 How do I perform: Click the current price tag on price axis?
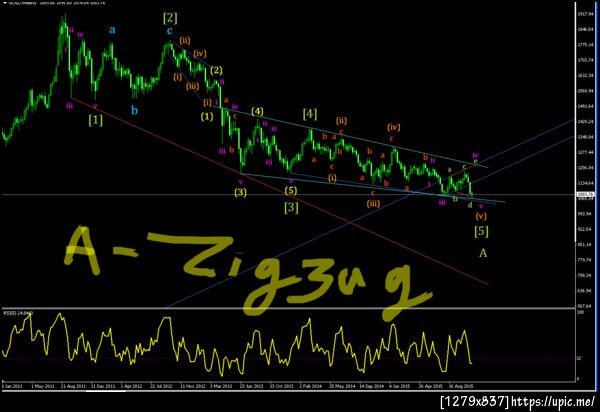[x=585, y=195]
